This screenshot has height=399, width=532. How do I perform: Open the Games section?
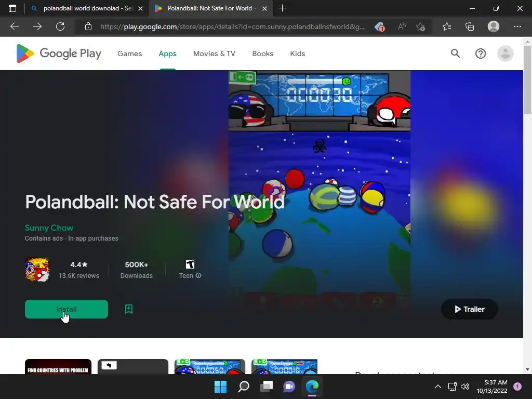(129, 54)
